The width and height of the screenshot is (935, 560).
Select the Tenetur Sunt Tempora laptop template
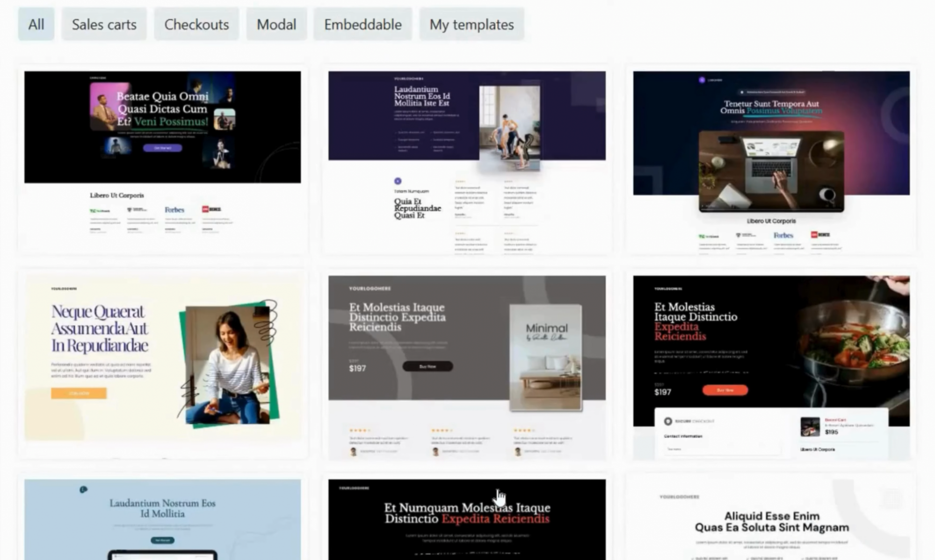coord(771,159)
